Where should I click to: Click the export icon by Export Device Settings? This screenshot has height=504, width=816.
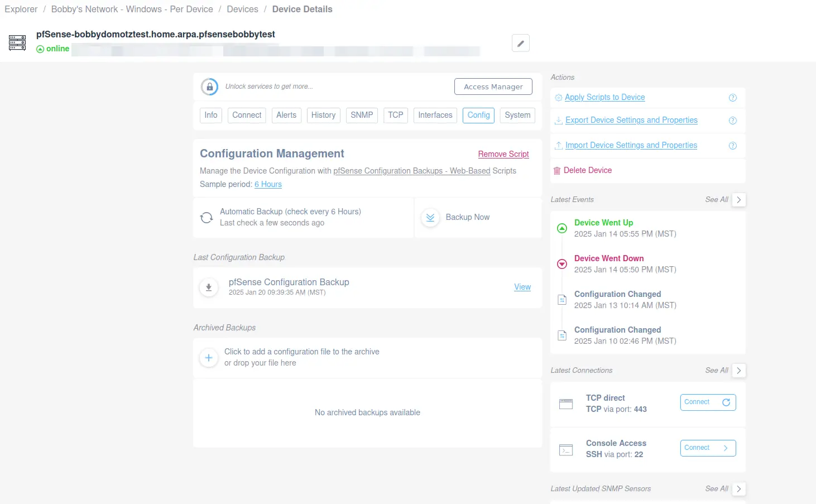(559, 121)
